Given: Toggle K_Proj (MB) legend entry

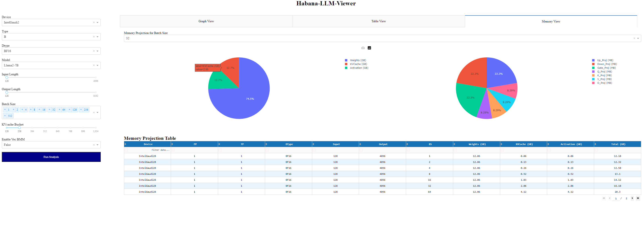Looking at the screenshot, I should click(x=602, y=75).
